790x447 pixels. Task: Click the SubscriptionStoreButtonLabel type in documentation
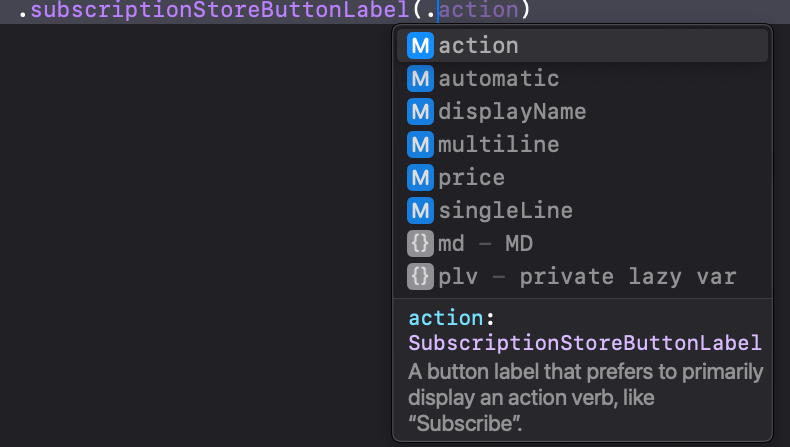[585, 343]
